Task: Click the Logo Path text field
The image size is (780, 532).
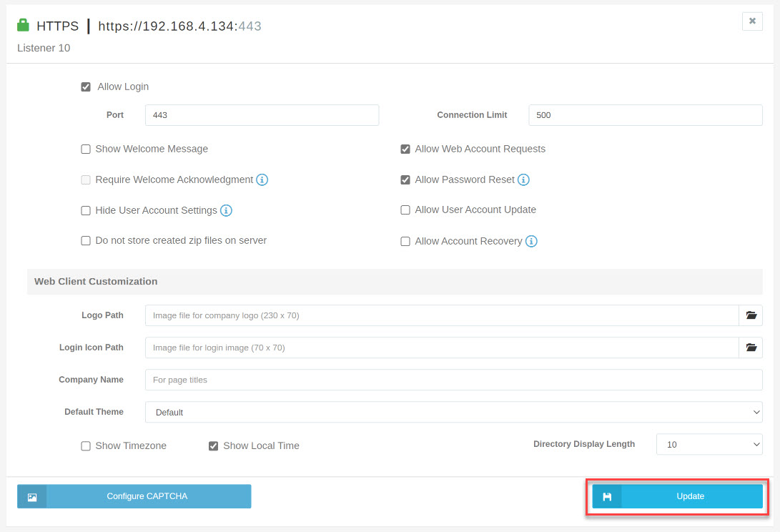Action: point(442,315)
